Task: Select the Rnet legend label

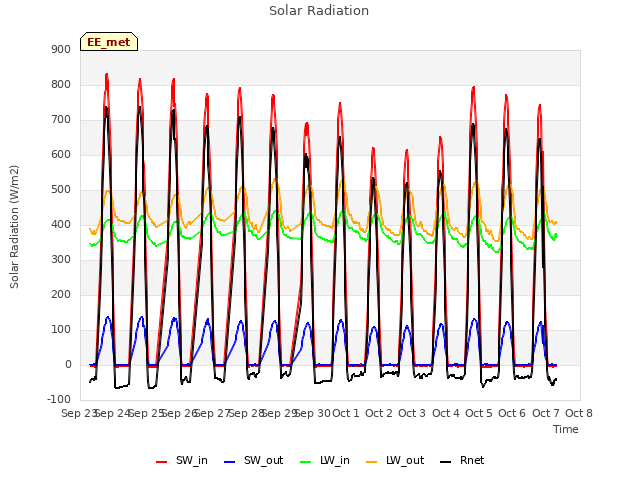Action: click(472, 460)
